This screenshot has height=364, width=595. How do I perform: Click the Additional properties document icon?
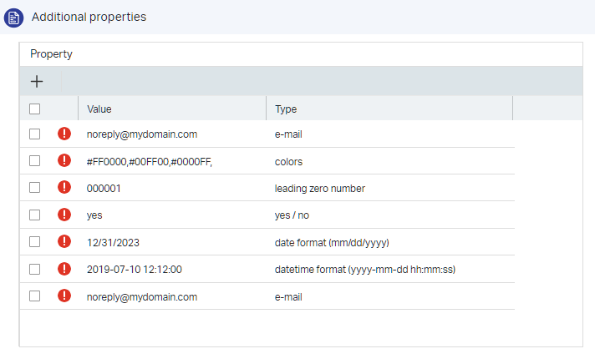point(13,18)
